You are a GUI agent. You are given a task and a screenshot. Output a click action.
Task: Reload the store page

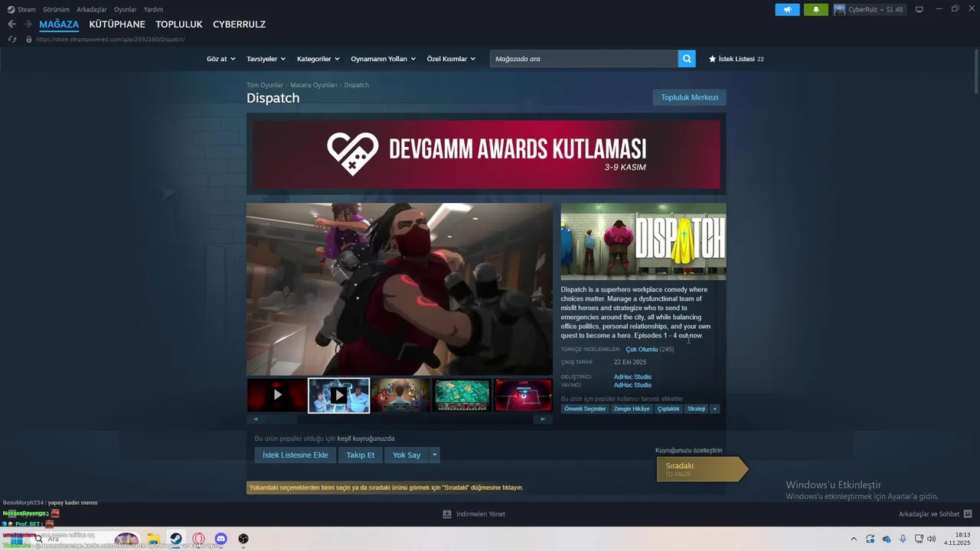(11, 39)
